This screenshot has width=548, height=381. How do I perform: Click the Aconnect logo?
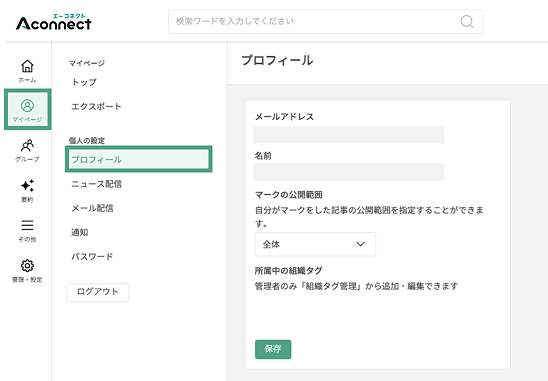tap(53, 22)
